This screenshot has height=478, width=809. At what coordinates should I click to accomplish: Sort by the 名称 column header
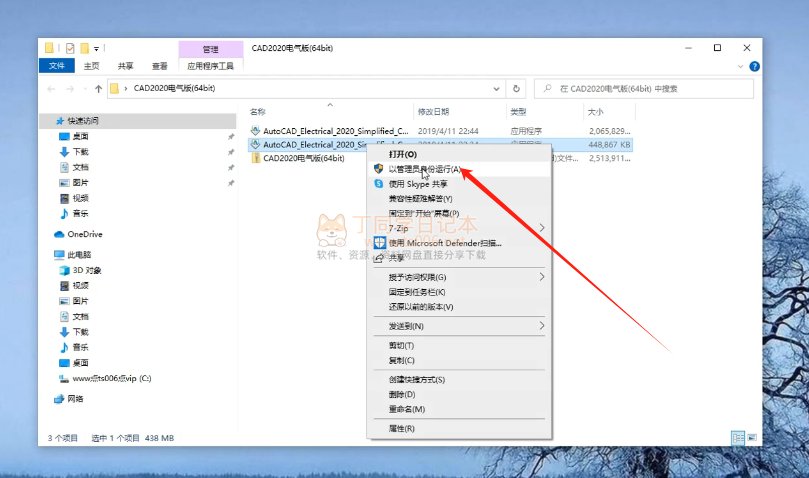coord(257,111)
